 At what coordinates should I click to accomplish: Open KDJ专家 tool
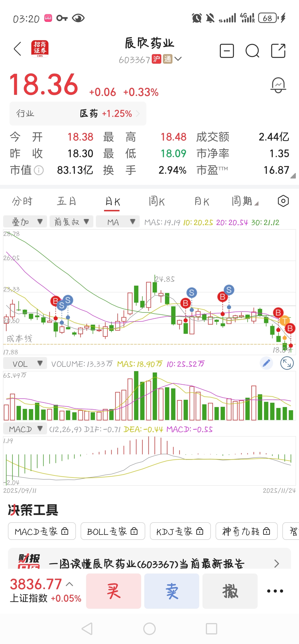pyautogui.click(x=180, y=531)
